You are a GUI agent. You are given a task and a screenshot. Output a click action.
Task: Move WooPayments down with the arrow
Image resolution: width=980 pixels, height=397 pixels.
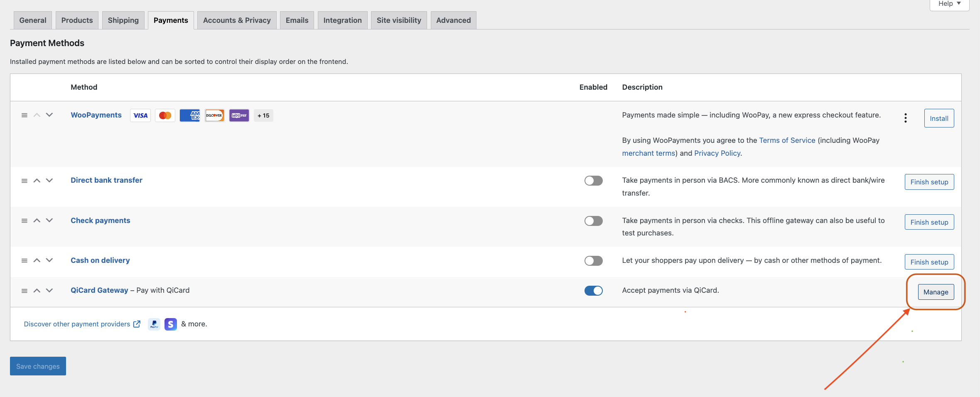click(49, 115)
